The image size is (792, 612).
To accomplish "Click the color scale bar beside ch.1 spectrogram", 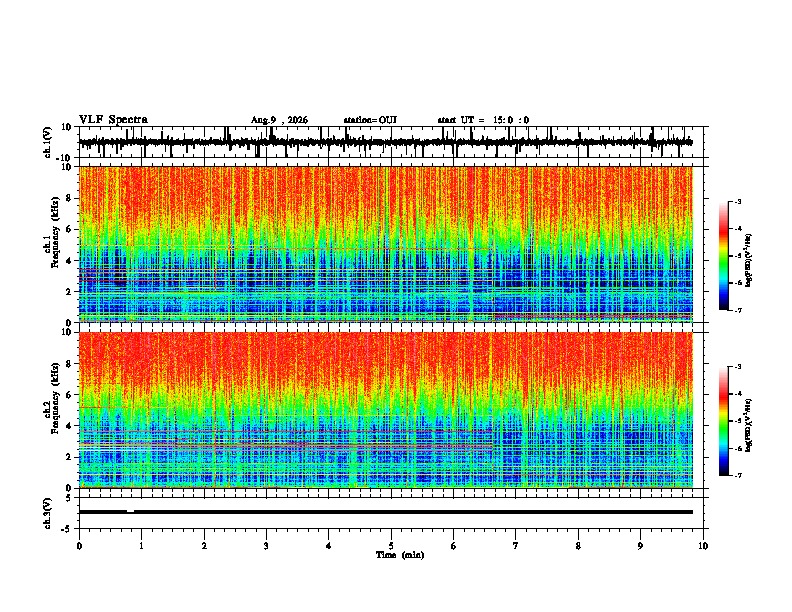I will coord(724,256).
